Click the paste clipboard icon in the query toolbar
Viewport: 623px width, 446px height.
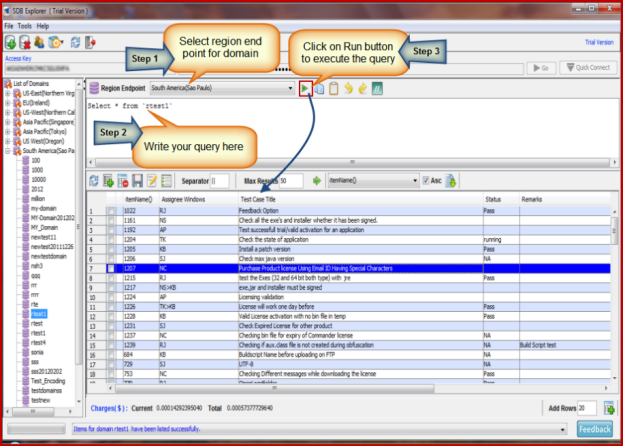click(x=334, y=89)
